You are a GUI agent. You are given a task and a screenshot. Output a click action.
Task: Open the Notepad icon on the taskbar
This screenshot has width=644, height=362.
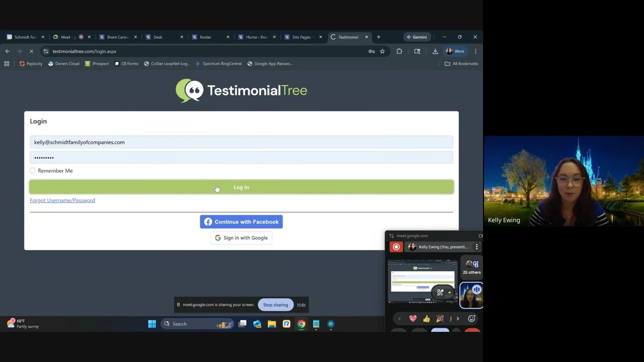(x=316, y=324)
